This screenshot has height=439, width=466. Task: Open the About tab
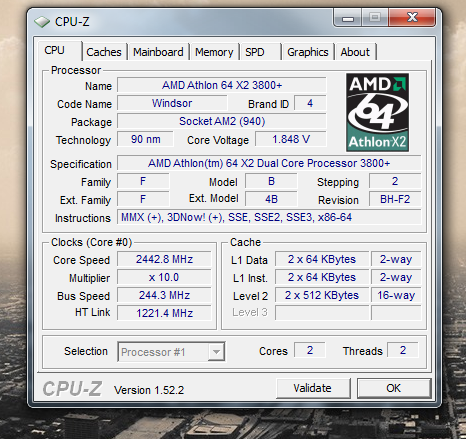pos(355,52)
